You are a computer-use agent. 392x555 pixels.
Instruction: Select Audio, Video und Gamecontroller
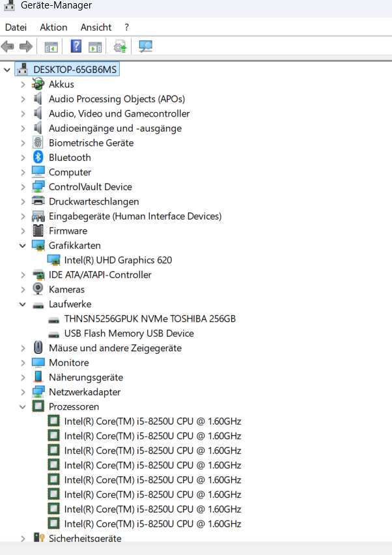click(119, 113)
